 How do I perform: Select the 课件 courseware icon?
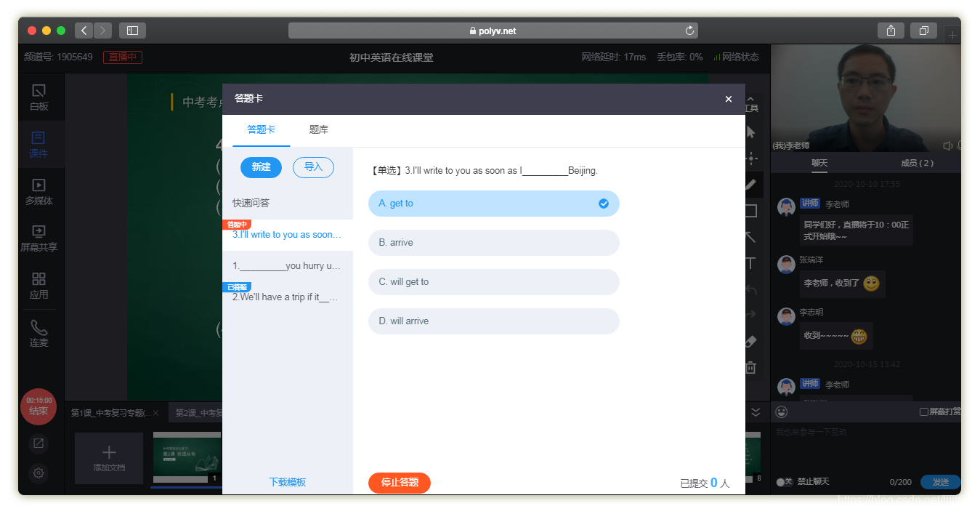click(x=39, y=145)
